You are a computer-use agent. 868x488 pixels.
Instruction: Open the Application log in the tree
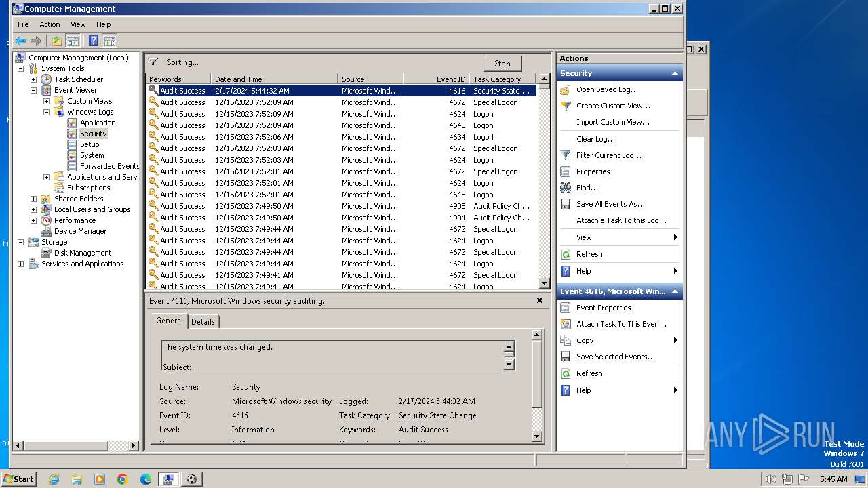pos(98,123)
